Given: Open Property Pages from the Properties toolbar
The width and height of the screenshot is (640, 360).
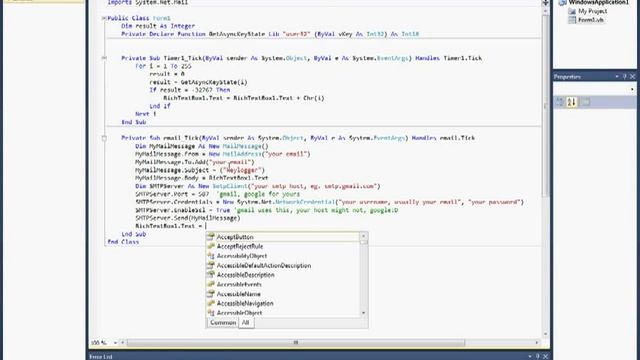Looking at the screenshot, I should [586, 102].
